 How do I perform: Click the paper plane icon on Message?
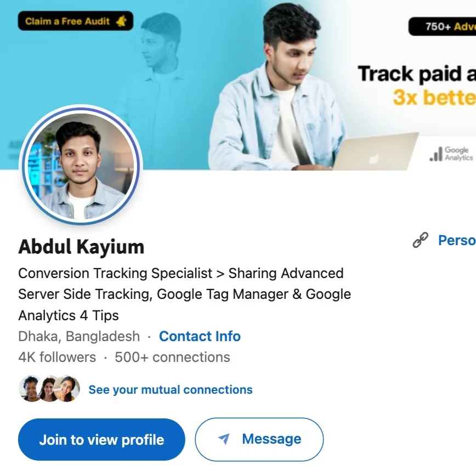point(224,439)
